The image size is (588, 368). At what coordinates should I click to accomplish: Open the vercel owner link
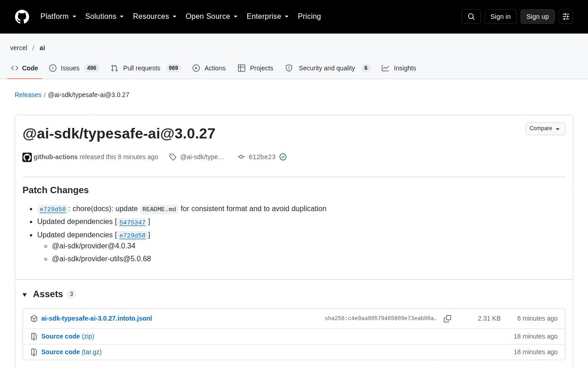click(19, 48)
